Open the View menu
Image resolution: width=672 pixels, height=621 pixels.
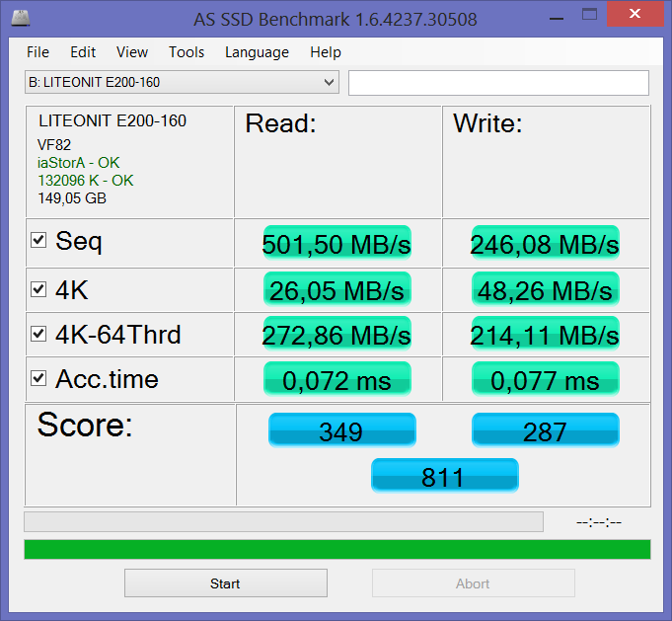point(132,52)
